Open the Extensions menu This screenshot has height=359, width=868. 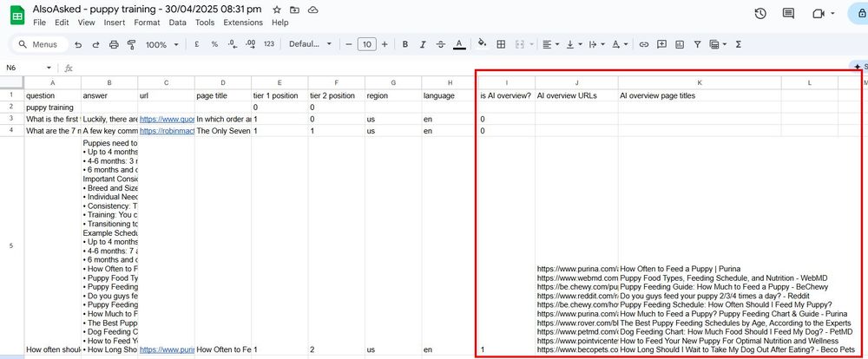click(x=243, y=23)
